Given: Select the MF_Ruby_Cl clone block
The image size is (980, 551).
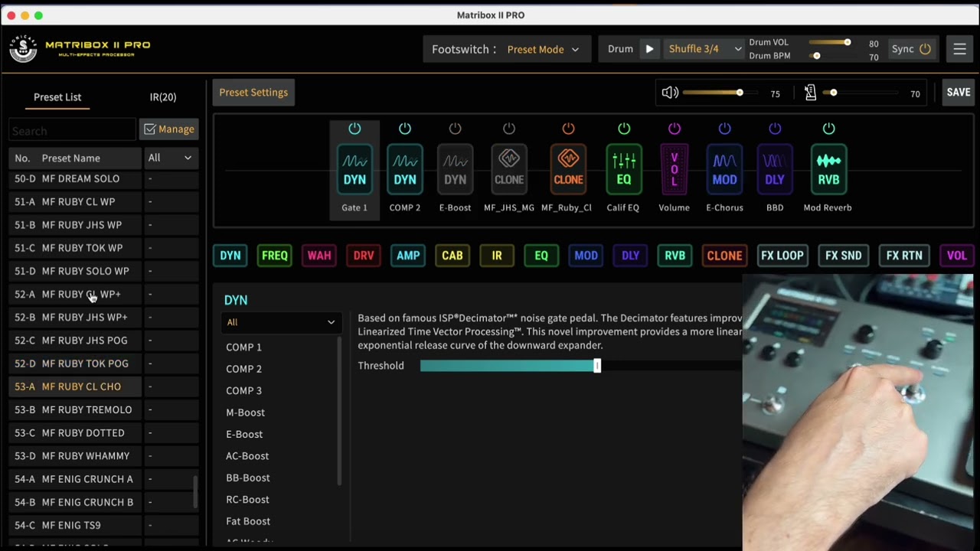Looking at the screenshot, I should pos(568,170).
